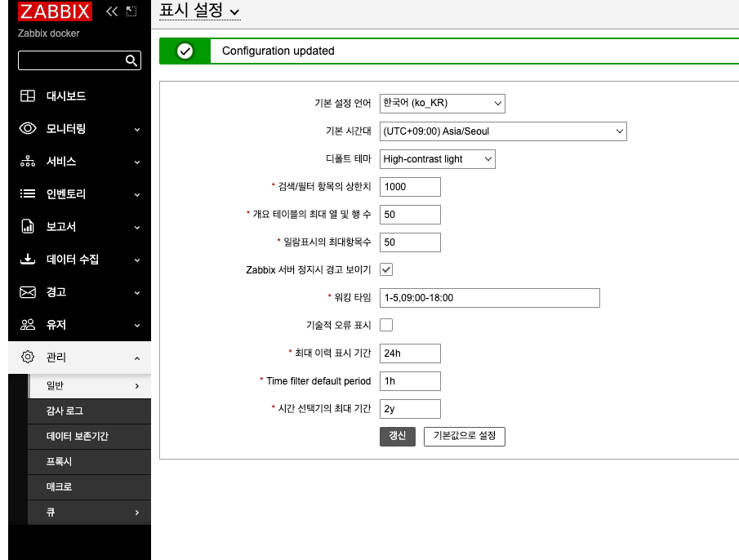Click the 관리 gear icon

pos(27,357)
